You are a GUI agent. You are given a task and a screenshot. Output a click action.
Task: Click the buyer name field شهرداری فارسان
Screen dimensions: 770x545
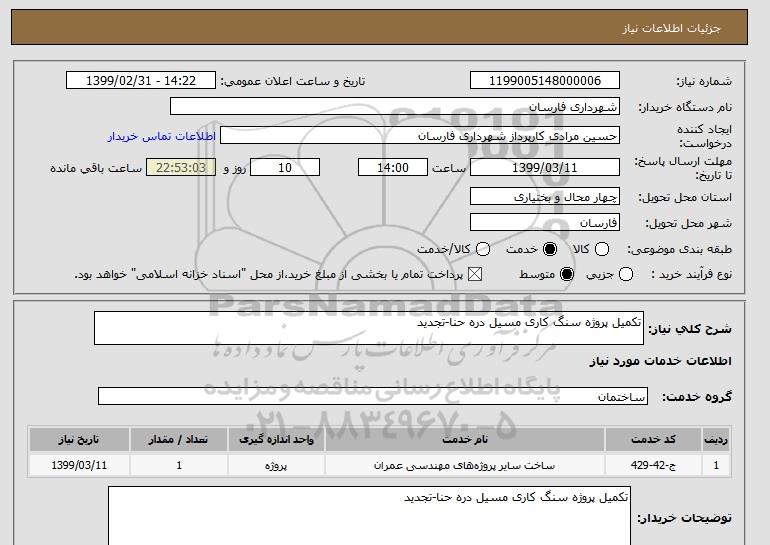click(395, 107)
